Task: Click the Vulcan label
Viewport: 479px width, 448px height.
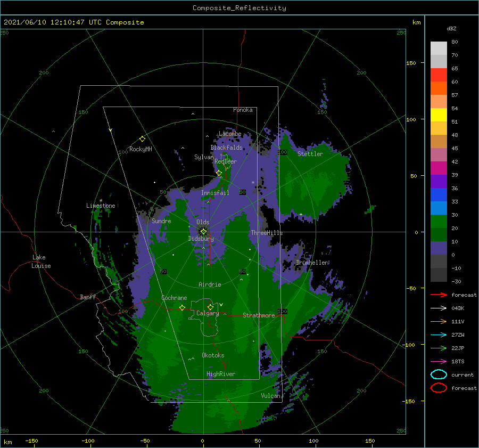Action: click(x=270, y=396)
